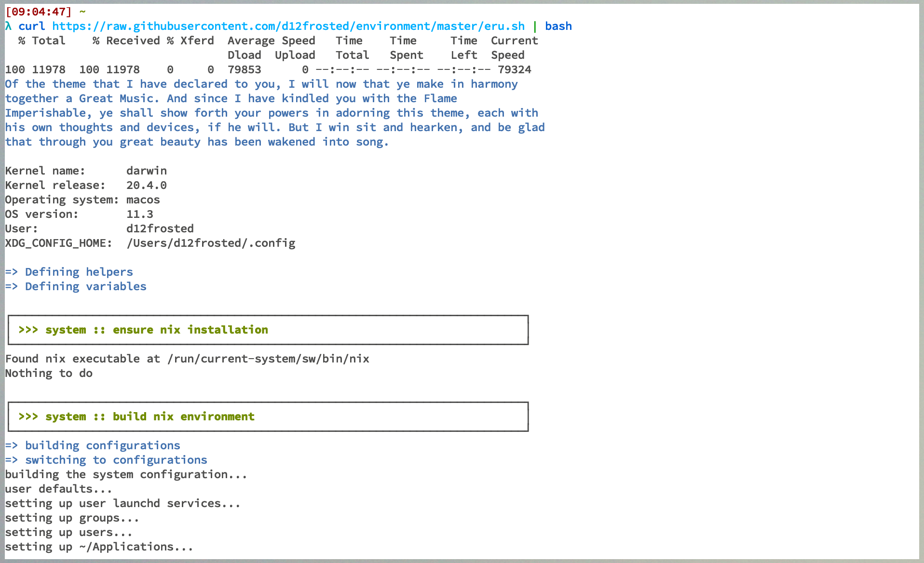The image size is (924, 563).
Task: Click the 'bash' command after the pipe
Action: tap(558, 26)
